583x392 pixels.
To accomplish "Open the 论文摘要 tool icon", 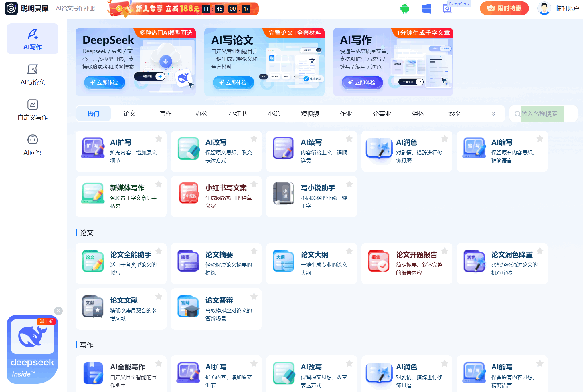I will [x=188, y=260].
